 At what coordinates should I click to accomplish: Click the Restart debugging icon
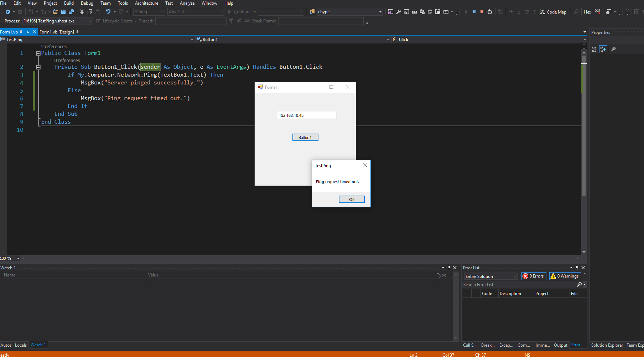pos(490,12)
